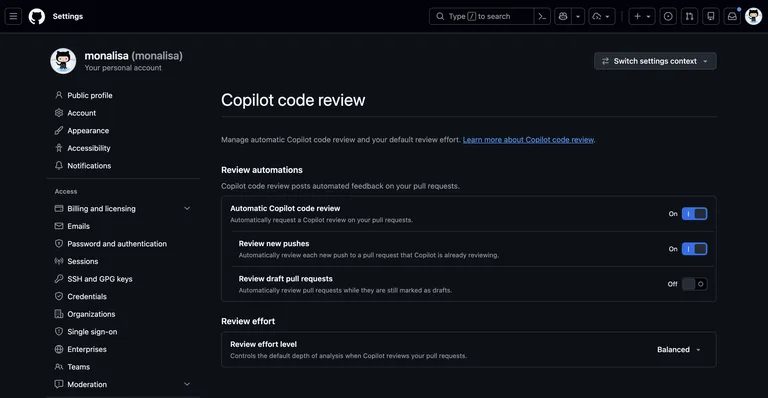Click the 'Review effort level' label
768x398 pixels.
[264, 344]
